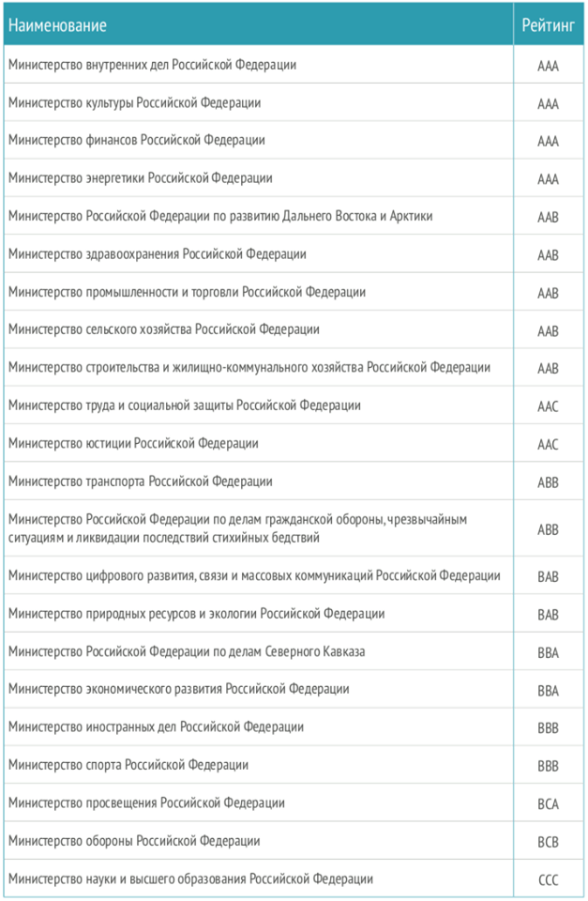Screen dimensions: 588x901
Task: Click the CCC rating cell
Action: pos(549,879)
